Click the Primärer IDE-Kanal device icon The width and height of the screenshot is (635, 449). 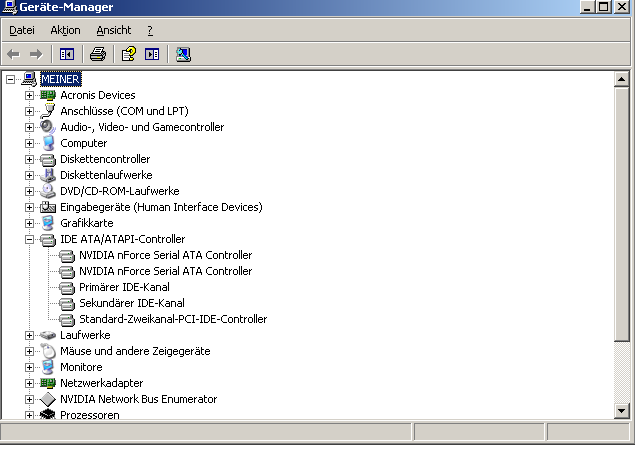pyautogui.click(x=67, y=287)
